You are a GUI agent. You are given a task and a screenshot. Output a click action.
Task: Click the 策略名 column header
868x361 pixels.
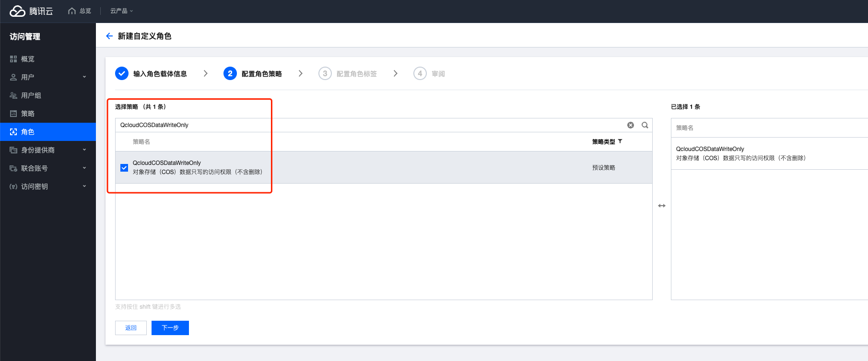(141, 142)
